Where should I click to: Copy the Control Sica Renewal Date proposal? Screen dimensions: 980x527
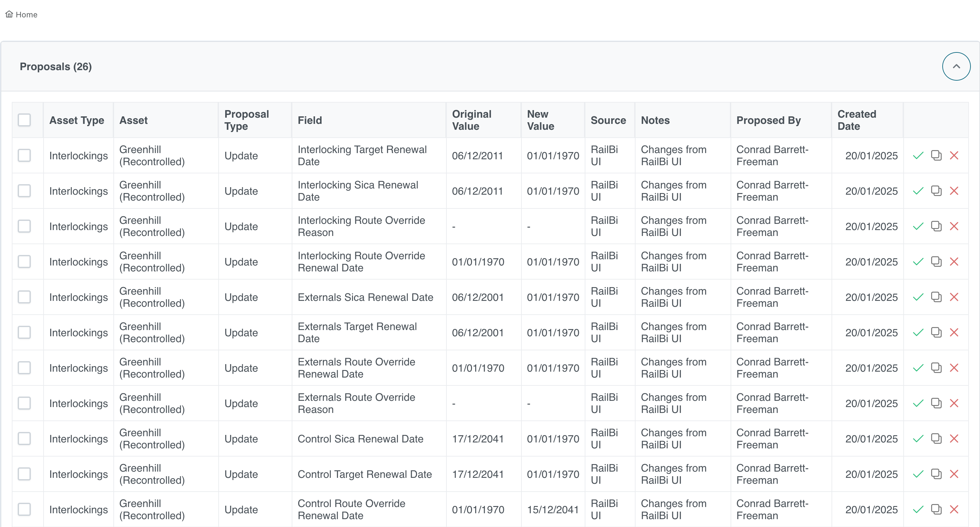click(x=936, y=439)
